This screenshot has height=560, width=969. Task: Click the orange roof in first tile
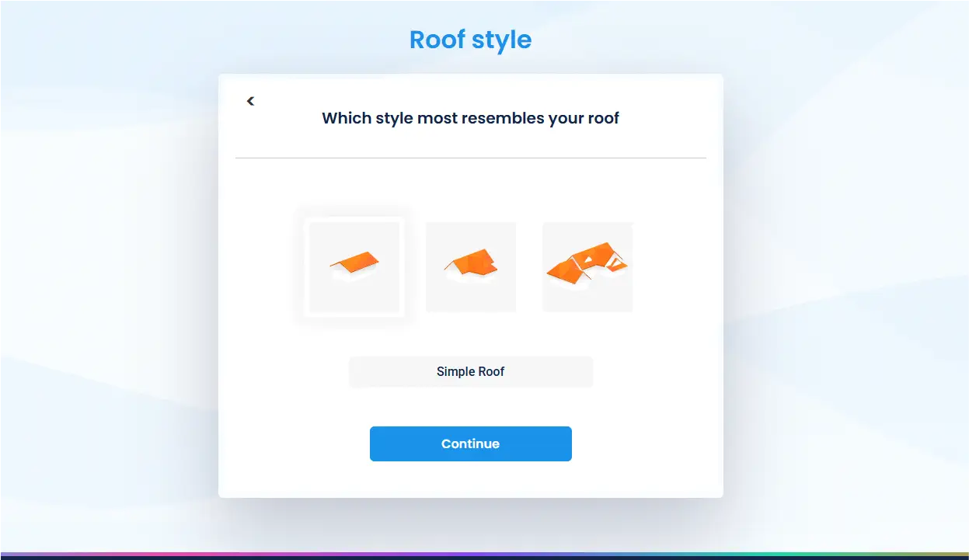(x=355, y=263)
